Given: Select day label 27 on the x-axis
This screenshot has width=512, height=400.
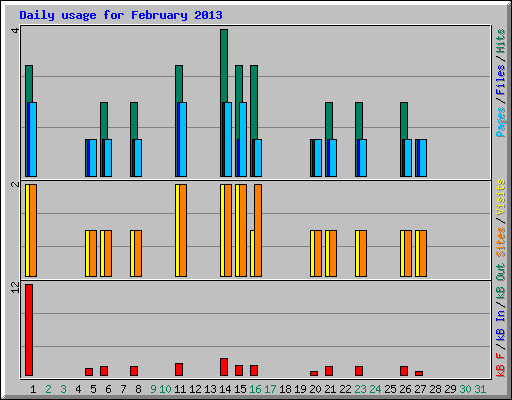Looking at the screenshot, I should click(x=420, y=389).
